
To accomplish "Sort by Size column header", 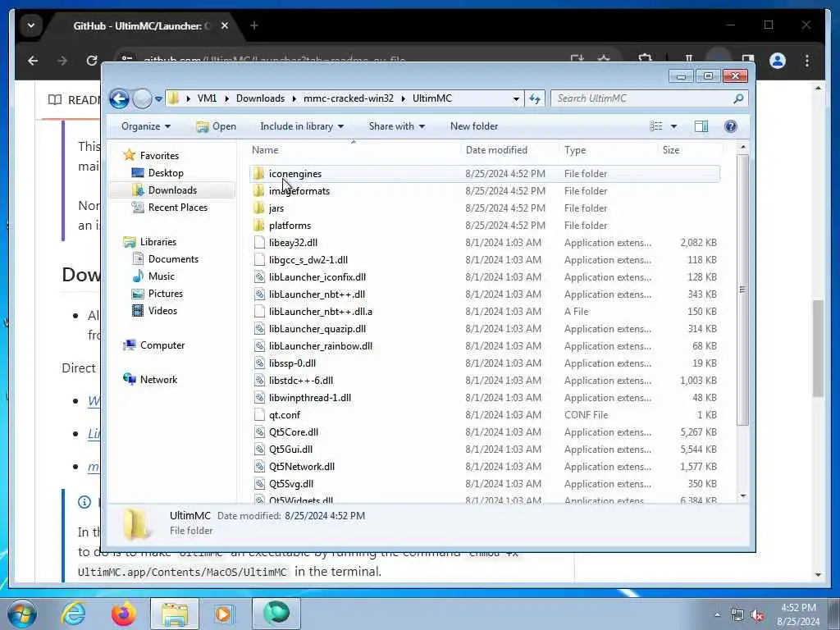I will click(x=689, y=151).
